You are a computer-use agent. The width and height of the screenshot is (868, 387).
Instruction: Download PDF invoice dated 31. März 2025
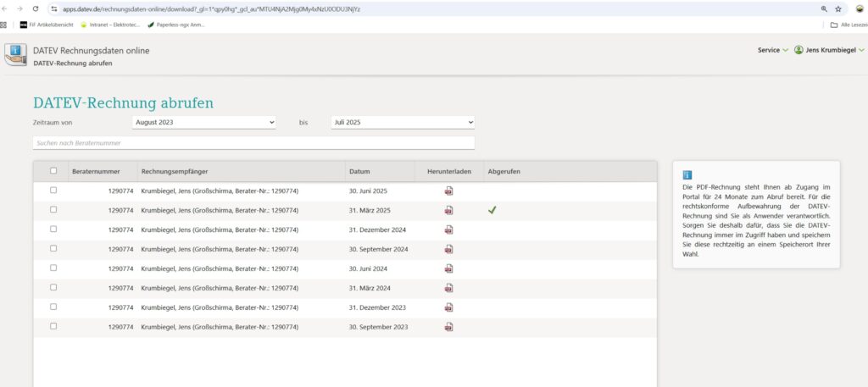(x=448, y=210)
